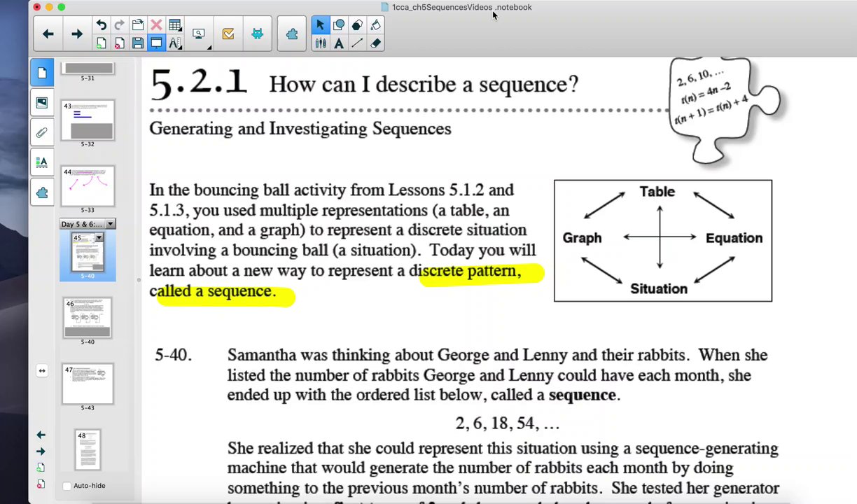The image size is (857, 504).
Task: Click the 'Table' label in diagram
Action: (x=657, y=192)
